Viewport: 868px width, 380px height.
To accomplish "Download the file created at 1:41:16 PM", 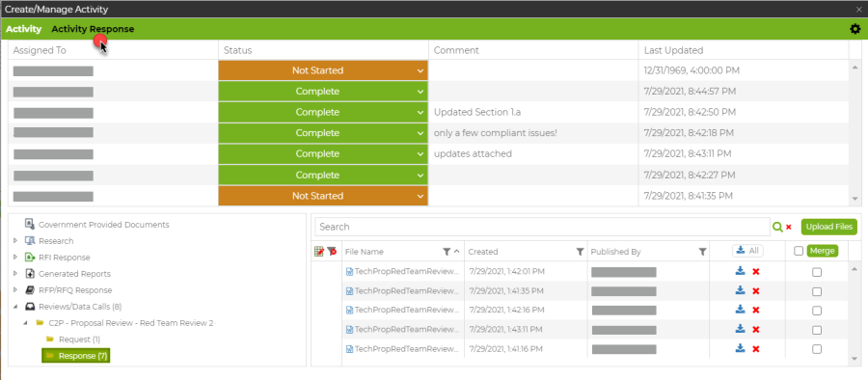I will pyautogui.click(x=740, y=348).
